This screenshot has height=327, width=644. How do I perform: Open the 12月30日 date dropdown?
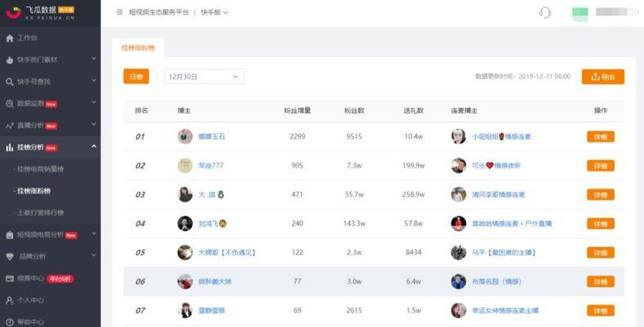204,76
